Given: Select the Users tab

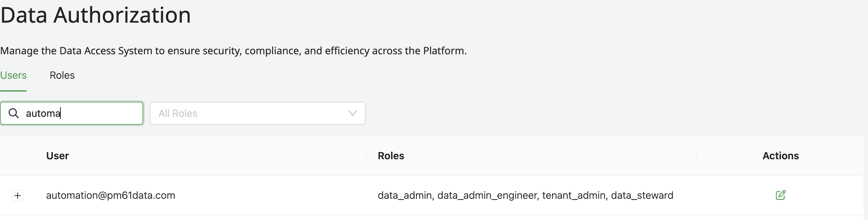Looking at the screenshot, I should coord(13,75).
